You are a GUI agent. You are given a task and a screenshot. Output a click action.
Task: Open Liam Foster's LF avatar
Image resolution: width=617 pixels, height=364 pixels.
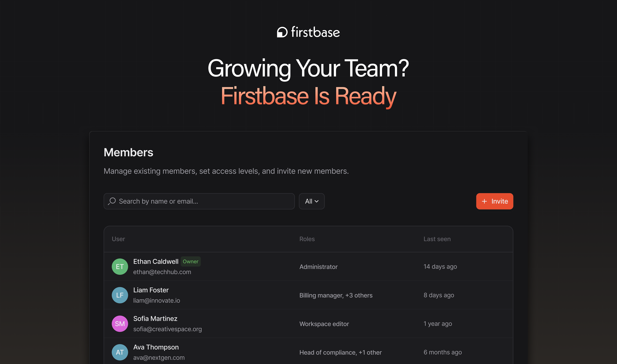[120, 295]
